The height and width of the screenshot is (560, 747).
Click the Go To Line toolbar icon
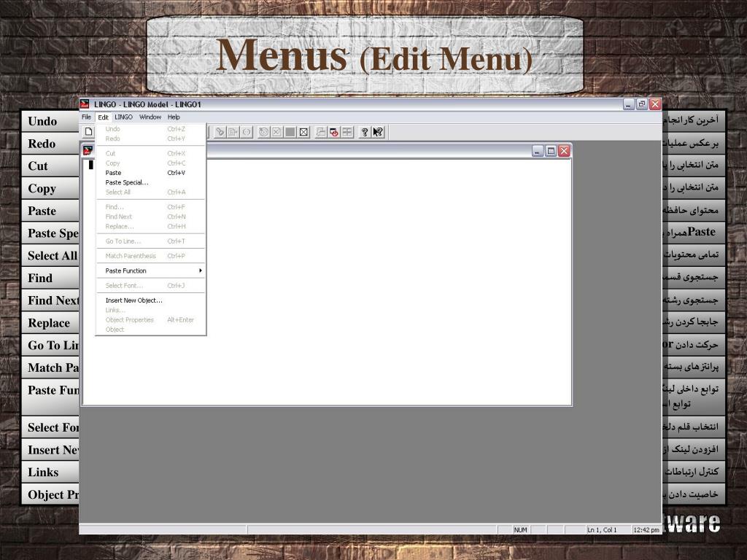click(x=233, y=132)
